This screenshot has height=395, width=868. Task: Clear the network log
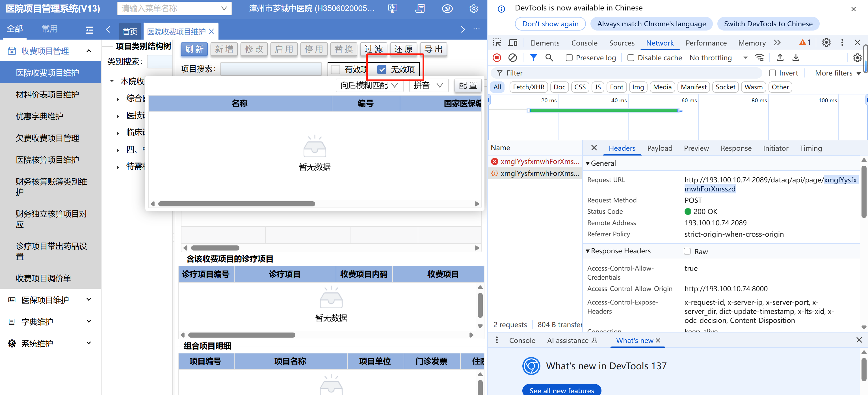512,58
